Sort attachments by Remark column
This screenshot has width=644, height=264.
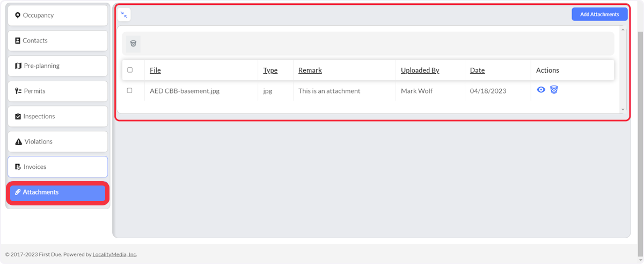pyautogui.click(x=310, y=70)
